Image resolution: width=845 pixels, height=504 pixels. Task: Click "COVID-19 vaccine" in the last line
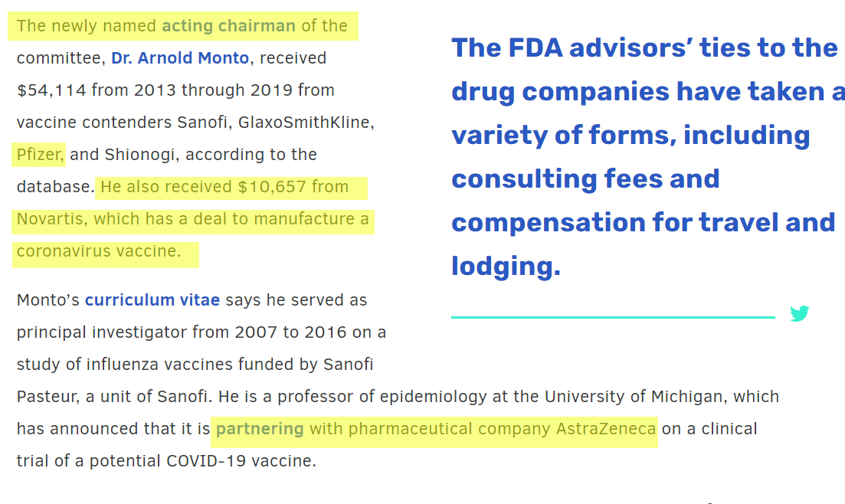point(241,461)
